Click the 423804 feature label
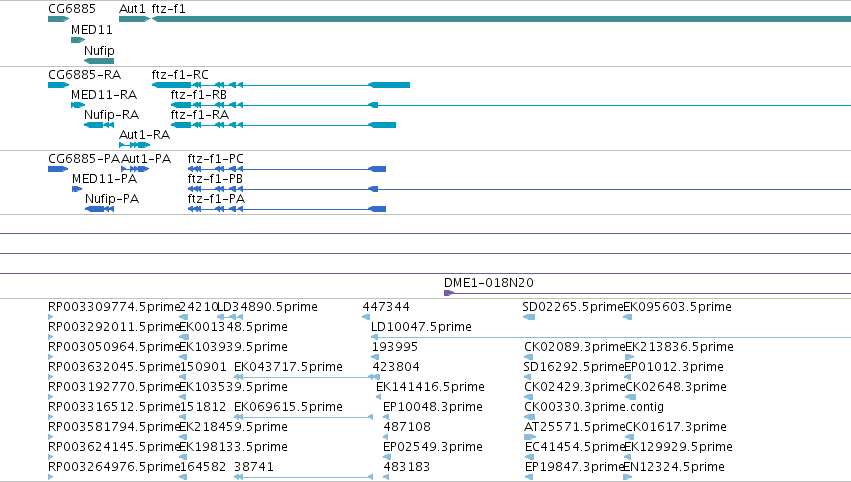The width and height of the screenshot is (851, 482). [396, 367]
